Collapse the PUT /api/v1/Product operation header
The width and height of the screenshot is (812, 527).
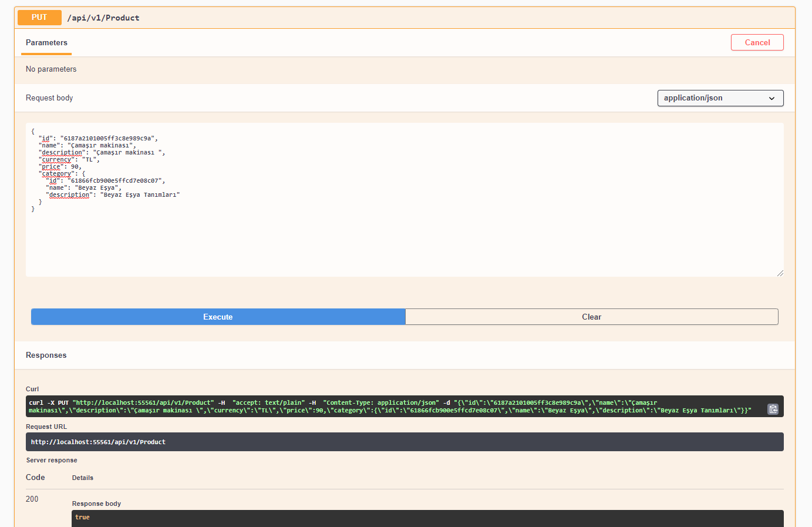(x=405, y=18)
